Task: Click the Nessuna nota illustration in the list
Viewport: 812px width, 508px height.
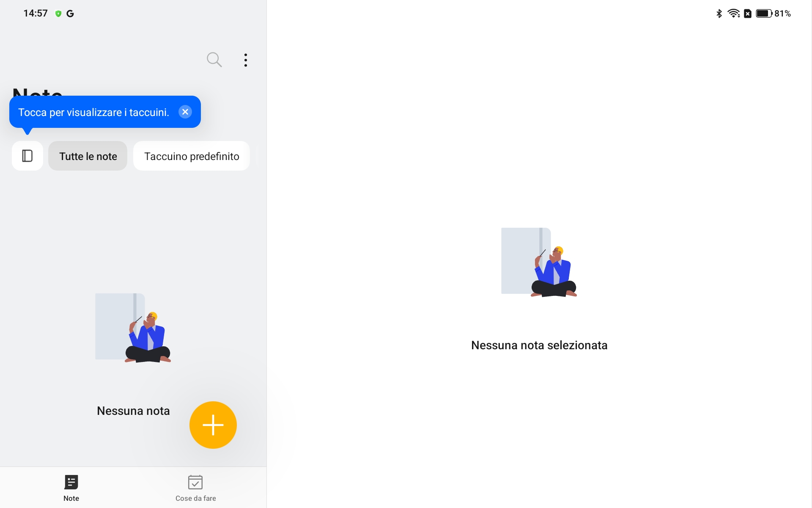Action: [133, 328]
